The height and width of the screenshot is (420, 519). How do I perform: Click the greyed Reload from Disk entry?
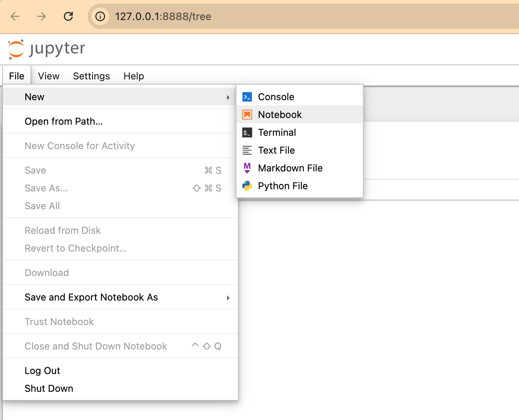pos(120,230)
